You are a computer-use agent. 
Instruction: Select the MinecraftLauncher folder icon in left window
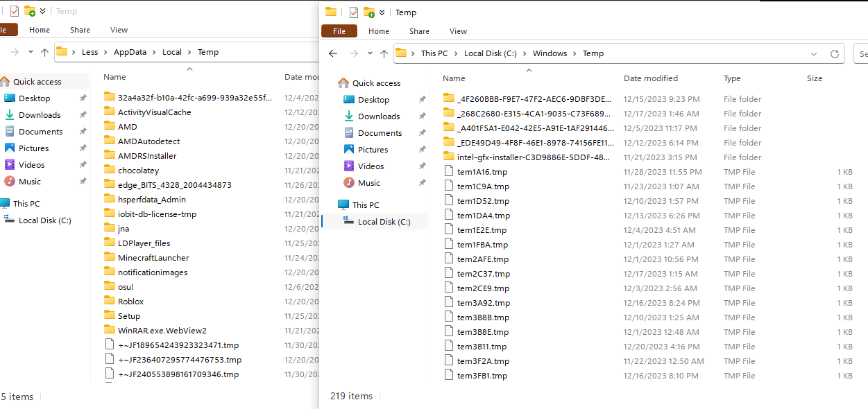pyautogui.click(x=110, y=257)
